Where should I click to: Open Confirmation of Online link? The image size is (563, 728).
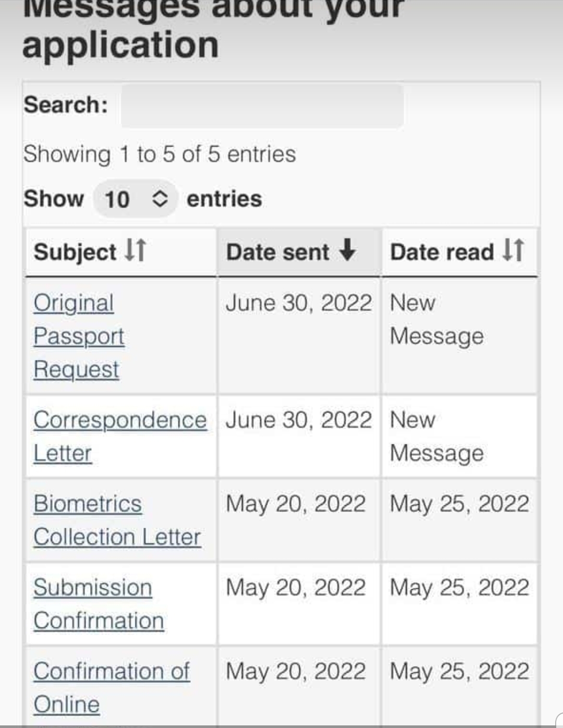click(112, 687)
